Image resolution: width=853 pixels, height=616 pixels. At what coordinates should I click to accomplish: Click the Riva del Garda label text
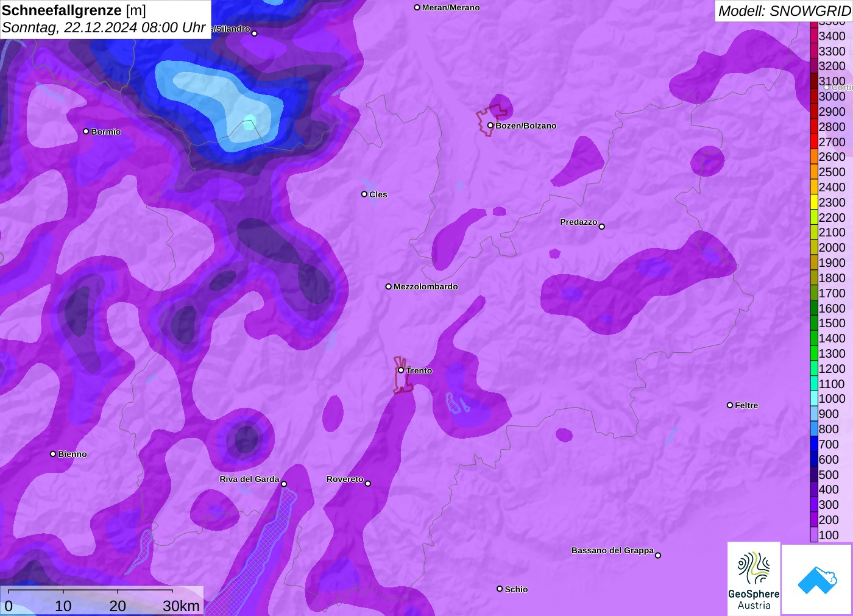[249, 479]
